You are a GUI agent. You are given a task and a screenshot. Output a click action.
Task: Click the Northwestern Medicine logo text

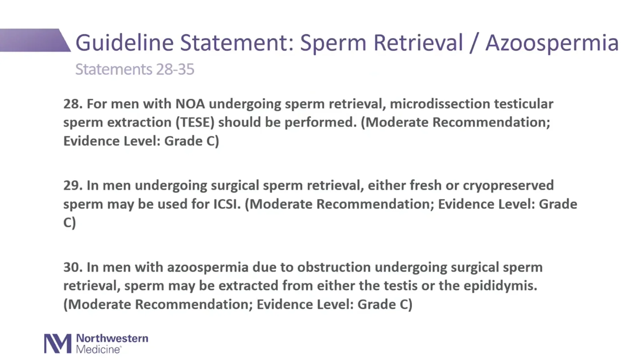pyautogui.click(x=112, y=344)
